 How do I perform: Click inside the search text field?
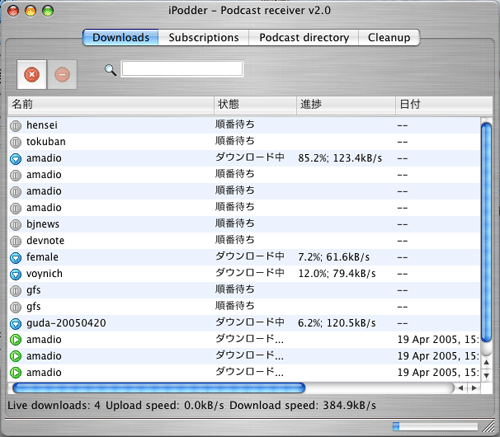[x=182, y=69]
